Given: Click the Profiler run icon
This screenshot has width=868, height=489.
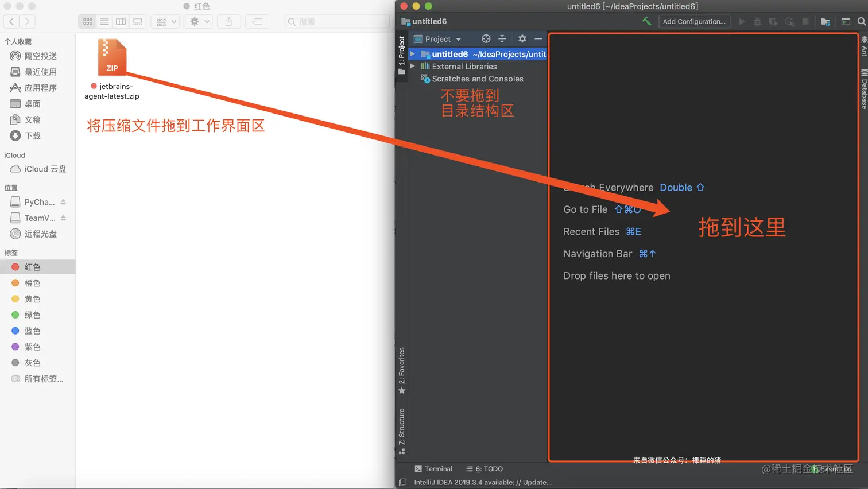Looking at the screenshot, I should coord(789,21).
